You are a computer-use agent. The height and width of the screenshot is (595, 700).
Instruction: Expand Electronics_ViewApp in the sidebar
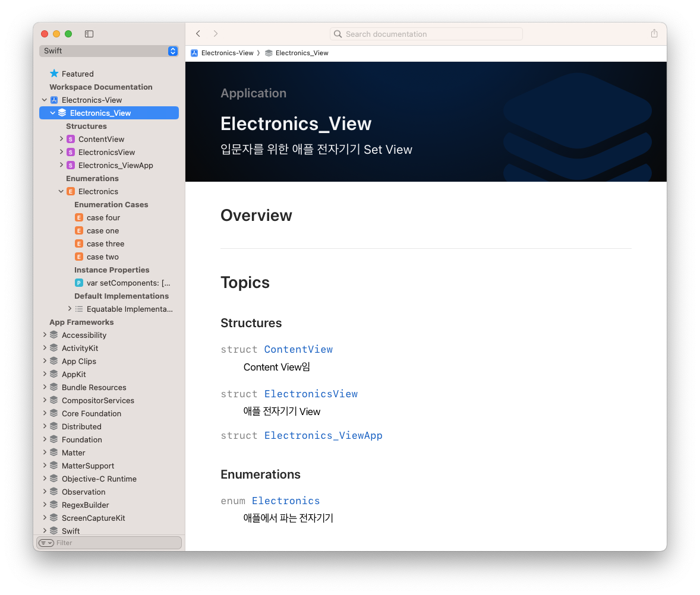[x=61, y=165]
